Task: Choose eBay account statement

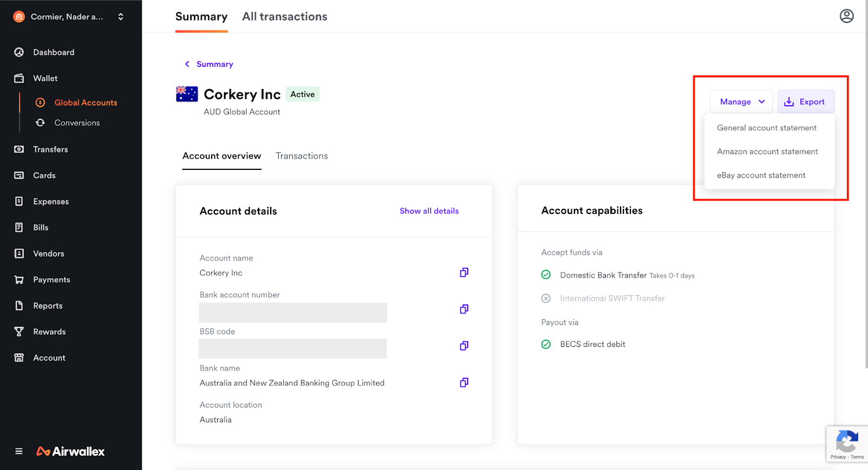Action: [x=761, y=175]
